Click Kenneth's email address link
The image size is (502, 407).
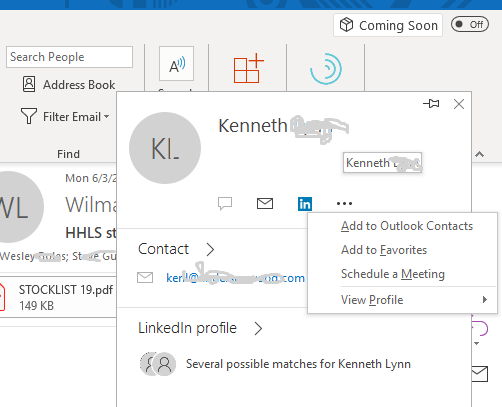(x=235, y=278)
